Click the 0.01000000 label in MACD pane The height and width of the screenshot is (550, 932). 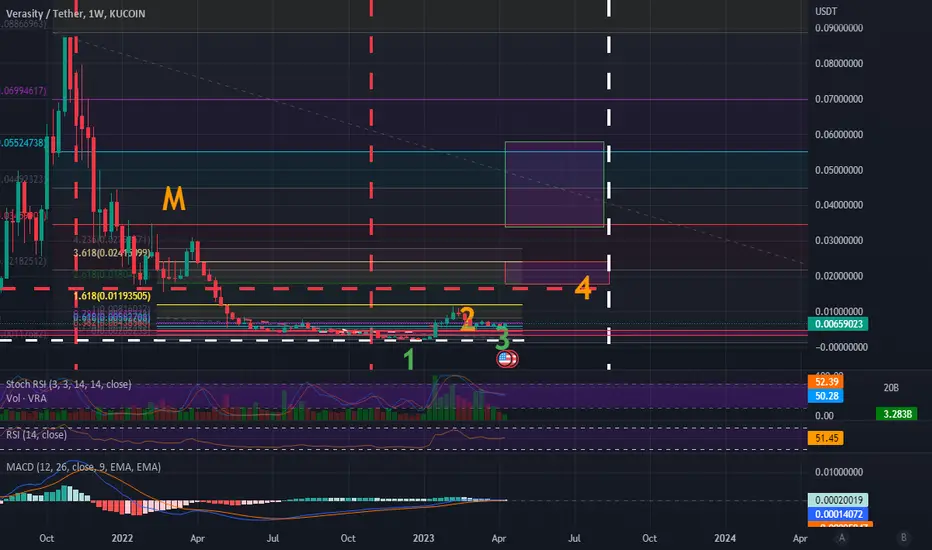click(839, 472)
